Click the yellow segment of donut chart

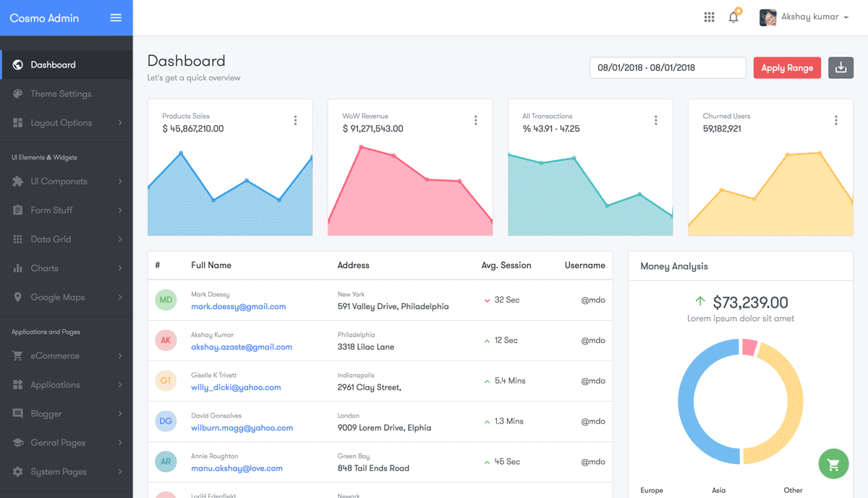click(x=795, y=402)
